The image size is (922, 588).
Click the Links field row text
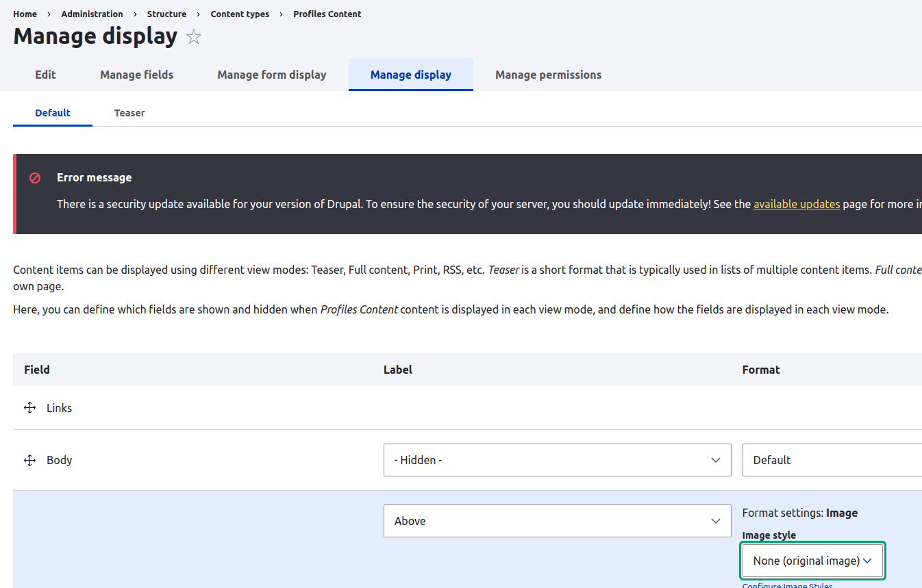coord(59,408)
